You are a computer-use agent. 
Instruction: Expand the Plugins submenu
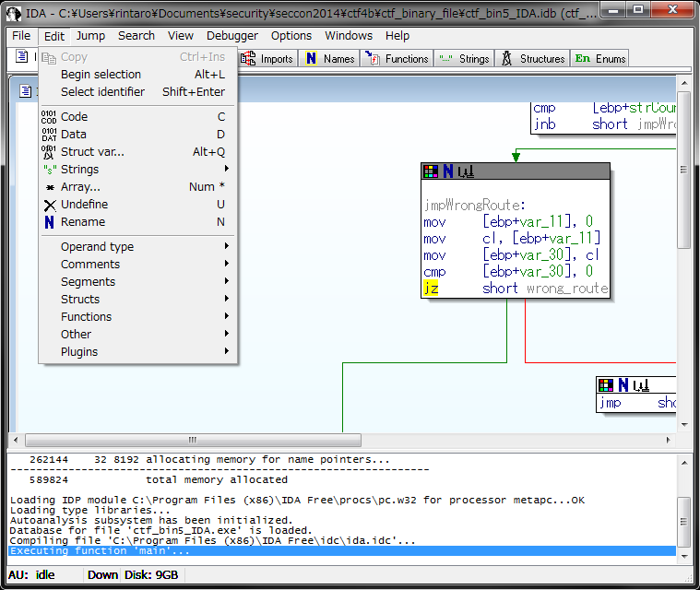(x=138, y=351)
